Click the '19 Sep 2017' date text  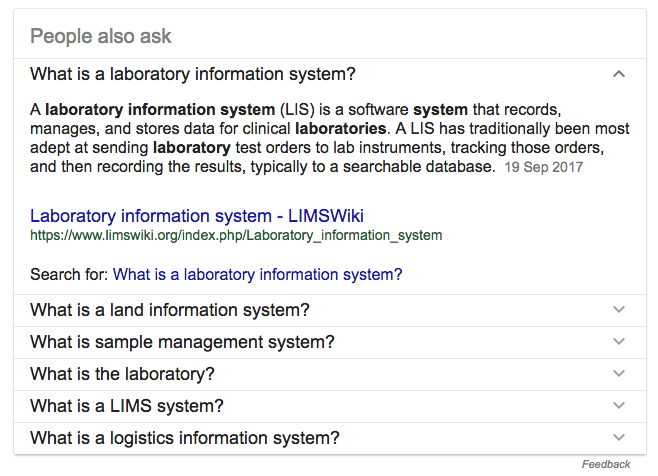544,168
